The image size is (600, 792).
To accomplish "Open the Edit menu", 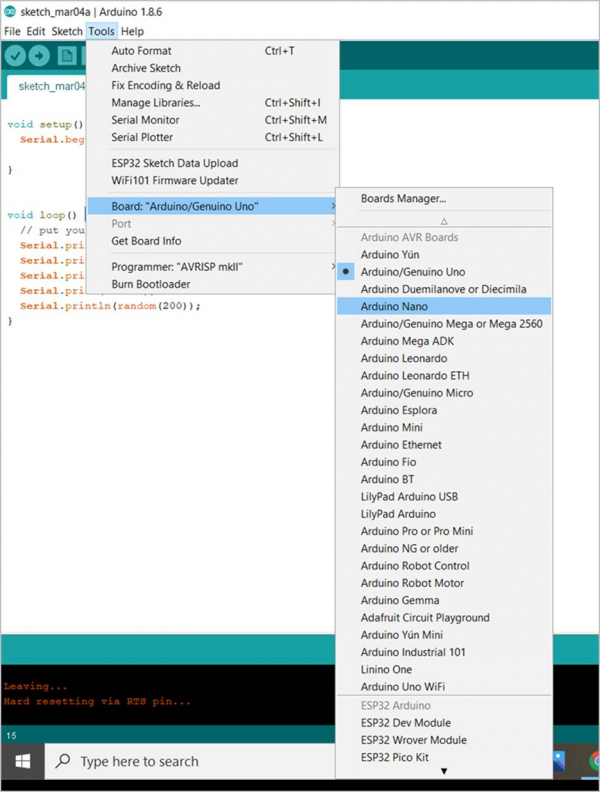I will pos(36,31).
